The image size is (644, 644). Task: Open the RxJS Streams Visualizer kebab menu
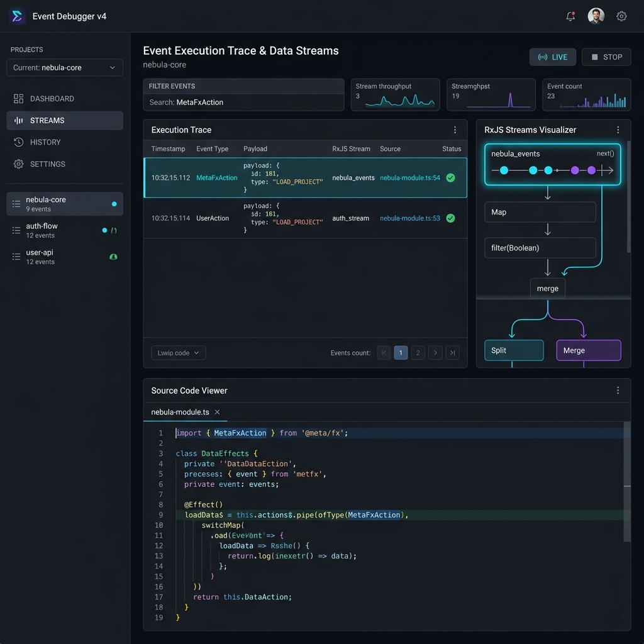coord(618,130)
